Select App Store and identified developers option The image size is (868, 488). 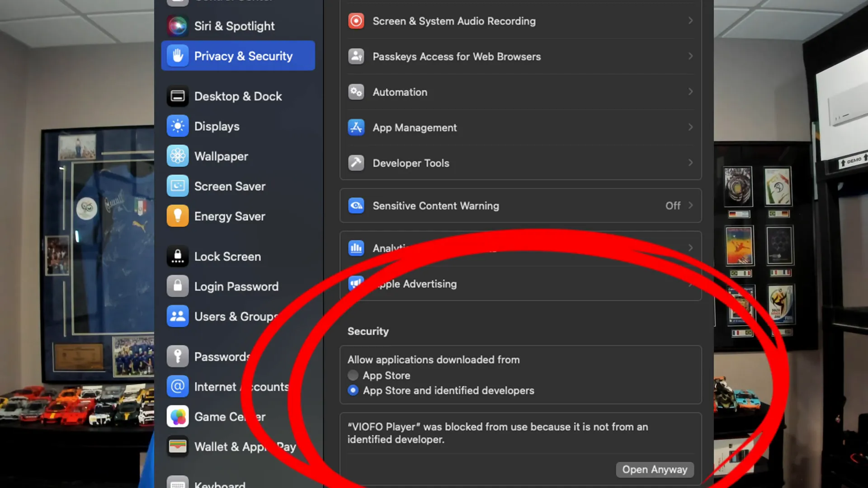tap(353, 390)
